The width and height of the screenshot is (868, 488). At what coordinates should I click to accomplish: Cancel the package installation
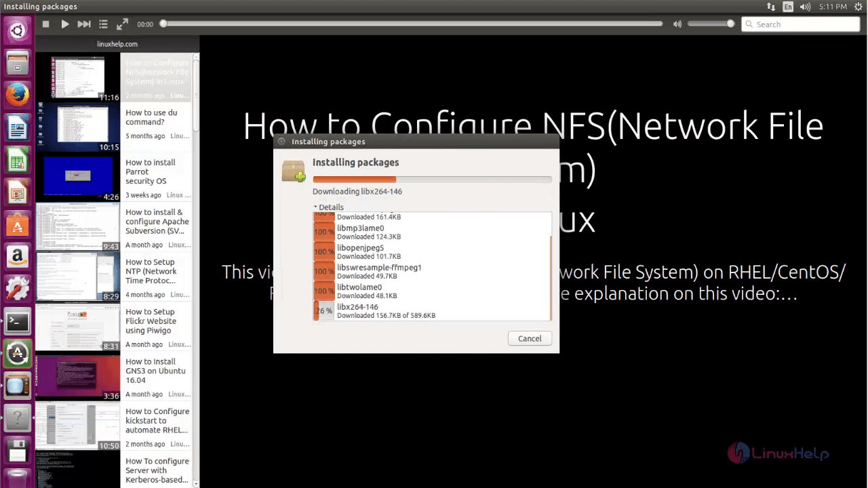(530, 338)
